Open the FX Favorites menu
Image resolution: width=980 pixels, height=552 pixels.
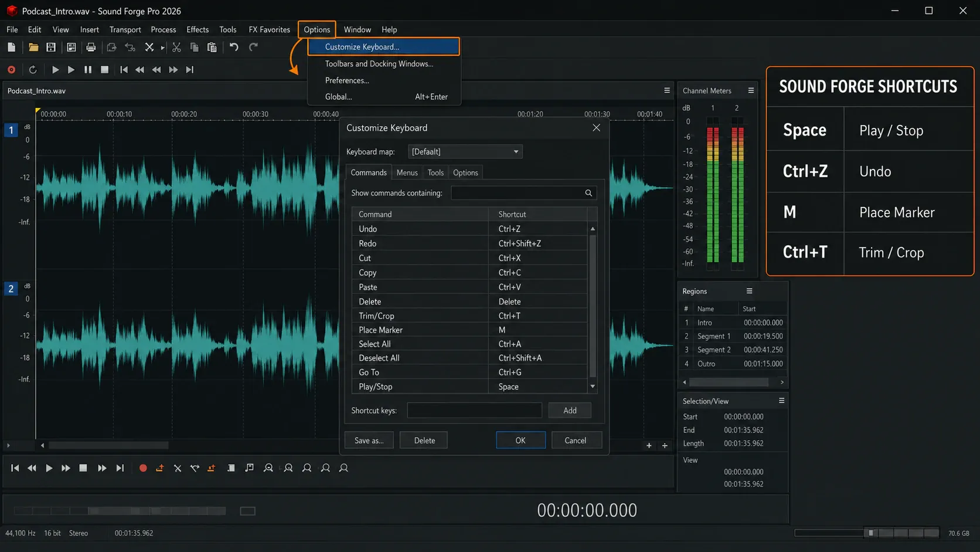(270, 29)
